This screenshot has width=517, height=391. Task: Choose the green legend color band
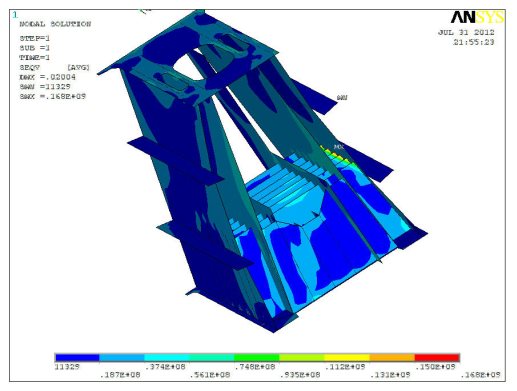point(257,358)
